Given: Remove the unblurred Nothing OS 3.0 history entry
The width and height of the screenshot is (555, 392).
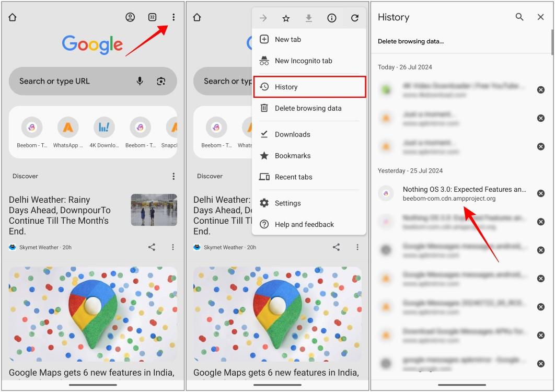Looking at the screenshot, I should [541, 193].
